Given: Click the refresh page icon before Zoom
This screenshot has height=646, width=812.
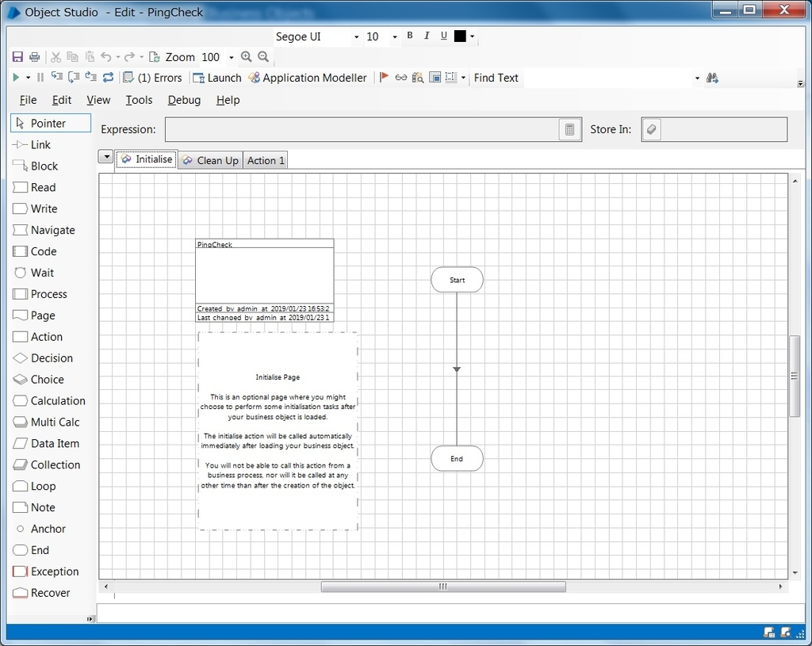Looking at the screenshot, I should point(154,57).
